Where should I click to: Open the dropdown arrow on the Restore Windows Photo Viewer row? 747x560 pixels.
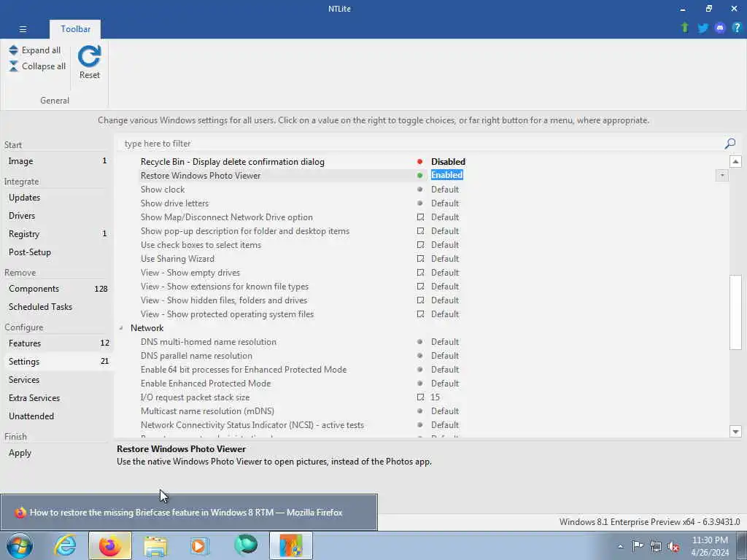(721, 175)
